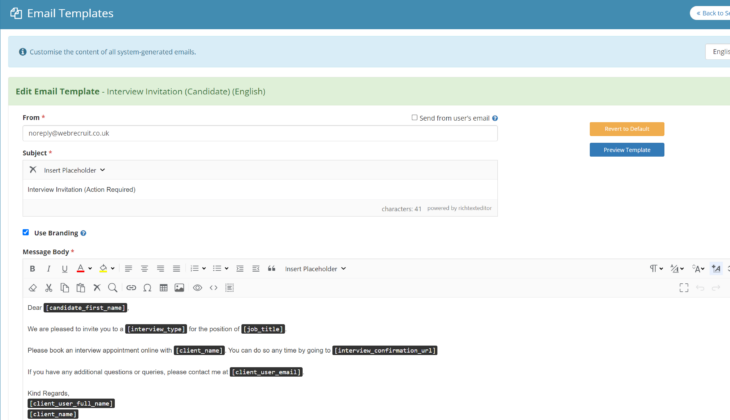Apply italic formatting in message editor
The height and width of the screenshot is (420, 730).
48,269
